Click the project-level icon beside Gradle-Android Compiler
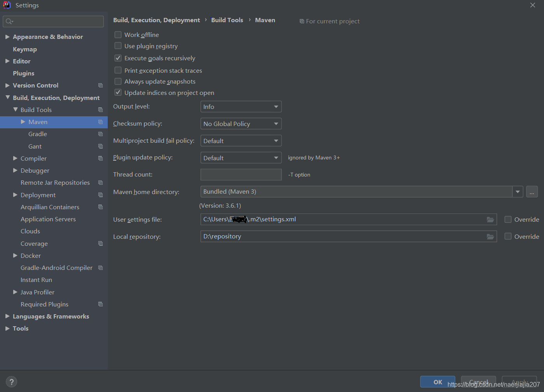 [100, 268]
